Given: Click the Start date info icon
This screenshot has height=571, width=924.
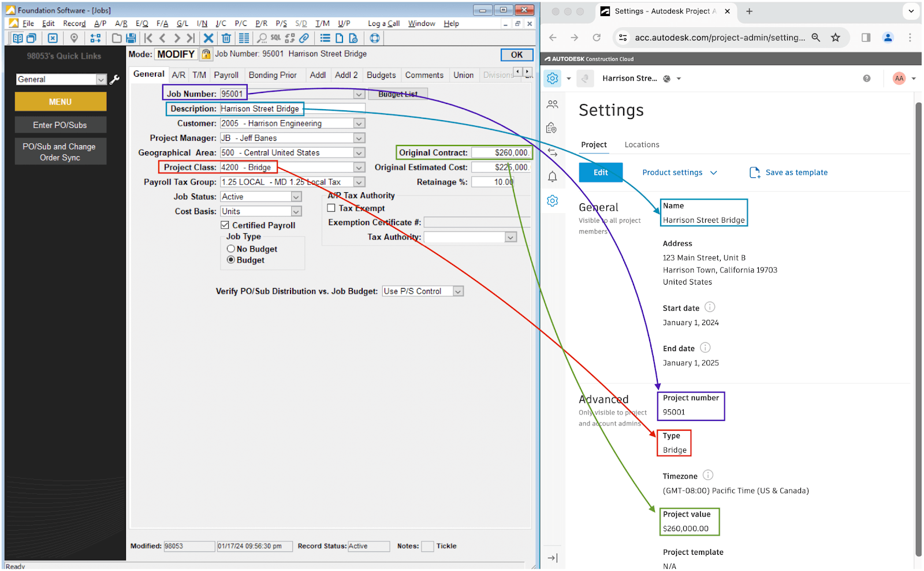Looking at the screenshot, I should [x=710, y=307].
